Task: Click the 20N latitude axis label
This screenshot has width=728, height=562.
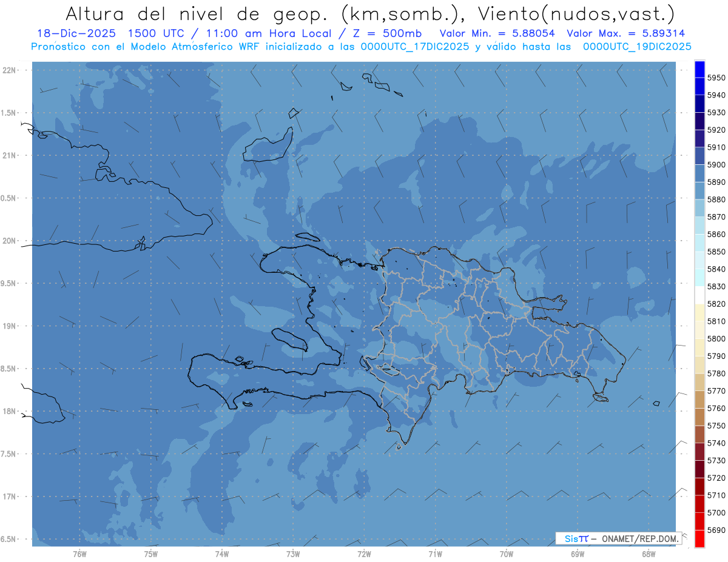Action: pos(9,241)
